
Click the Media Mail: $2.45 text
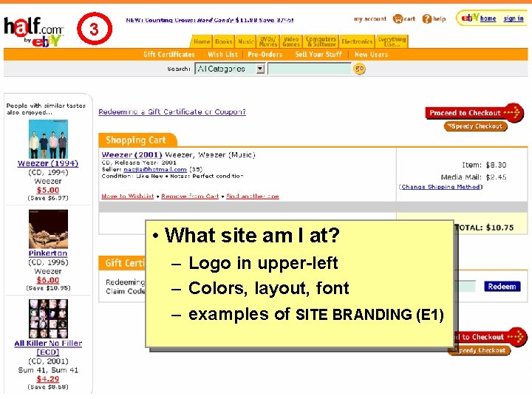474,177
